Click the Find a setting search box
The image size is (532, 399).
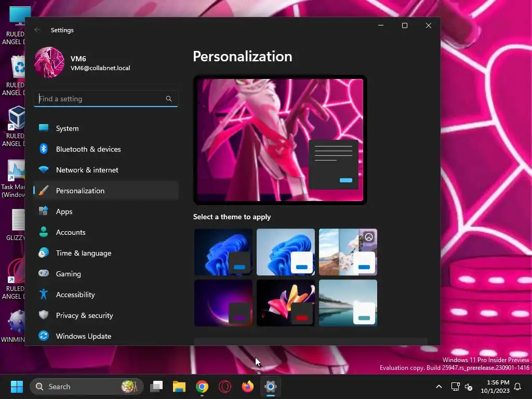(x=106, y=99)
